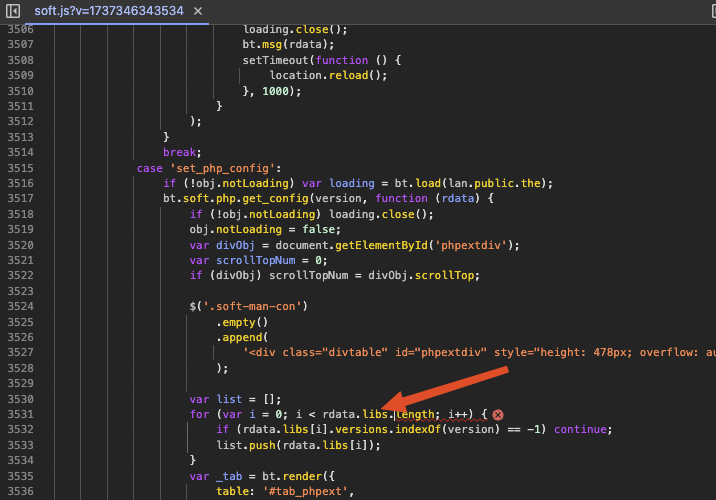The height and width of the screenshot is (500, 716).
Task: Click the '#tab_phpext' string
Action: pos(305,491)
